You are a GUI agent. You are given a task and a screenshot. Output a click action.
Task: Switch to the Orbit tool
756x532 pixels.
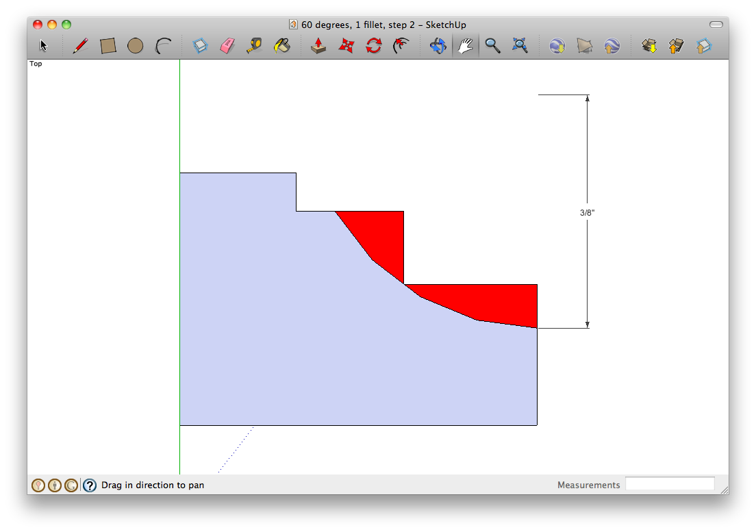[x=438, y=45]
